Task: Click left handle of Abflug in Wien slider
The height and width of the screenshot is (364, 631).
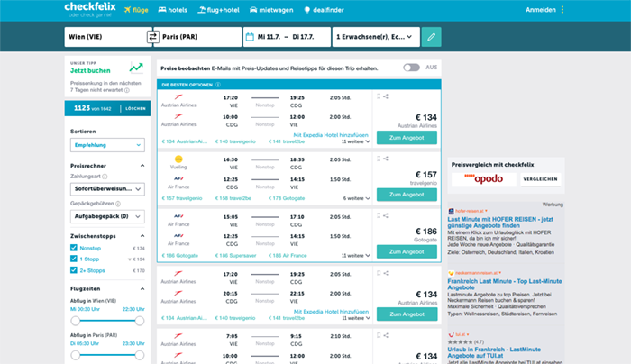Action: 75,321
